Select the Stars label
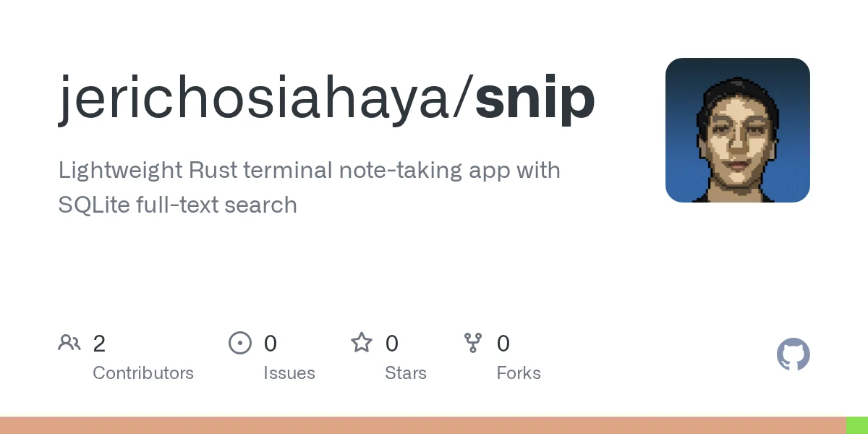Viewport: 868px width, 434px height. [406, 373]
